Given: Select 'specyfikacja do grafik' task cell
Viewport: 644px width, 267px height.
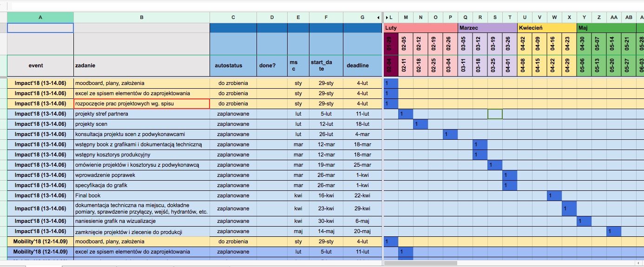Looking at the screenshot, I should [x=142, y=185].
